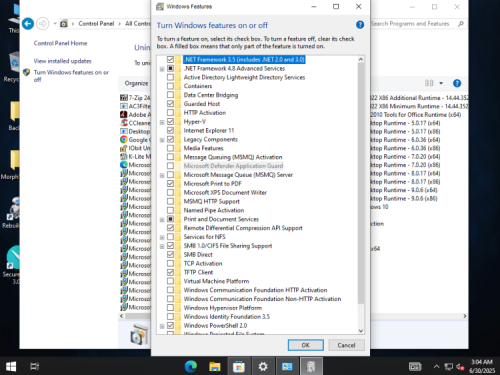Uncheck .NET Framework 3.5 checkbox

[x=170, y=59]
